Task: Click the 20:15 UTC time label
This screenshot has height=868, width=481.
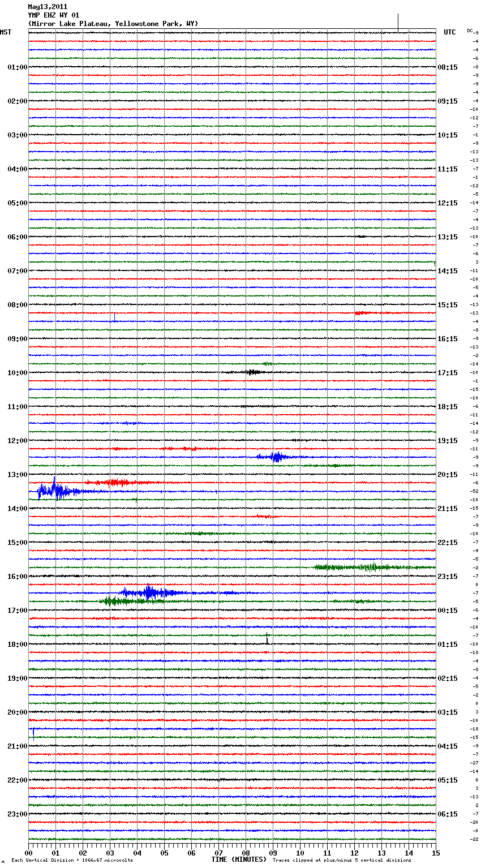Action: [448, 475]
